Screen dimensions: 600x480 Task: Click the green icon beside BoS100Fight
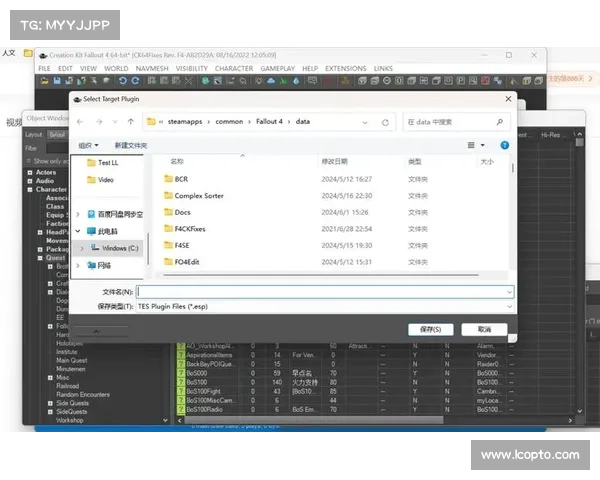(181, 391)
